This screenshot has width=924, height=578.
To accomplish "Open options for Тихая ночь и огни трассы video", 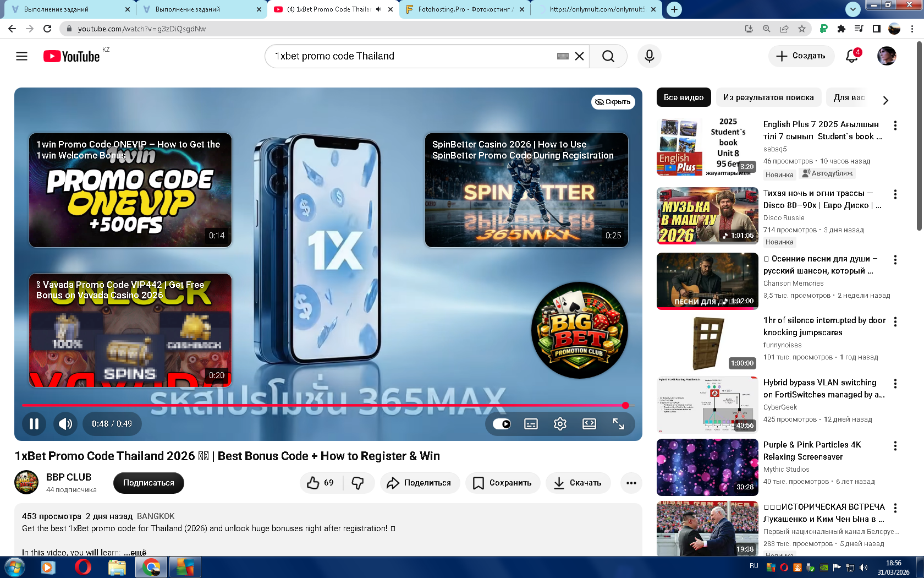I will [895, 194].
